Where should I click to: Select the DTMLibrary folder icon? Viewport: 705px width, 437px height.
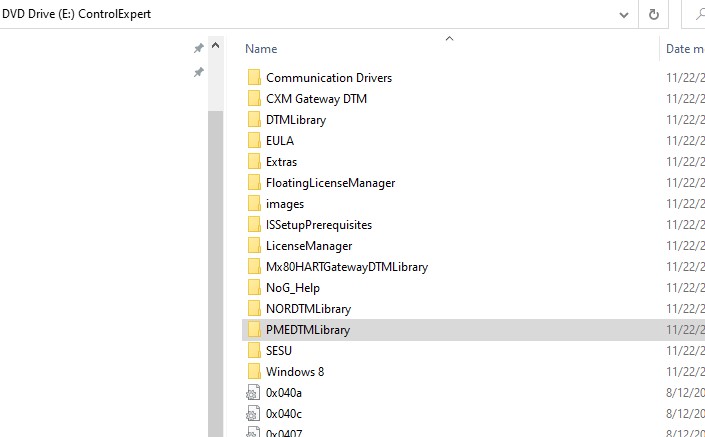[254, 120]
